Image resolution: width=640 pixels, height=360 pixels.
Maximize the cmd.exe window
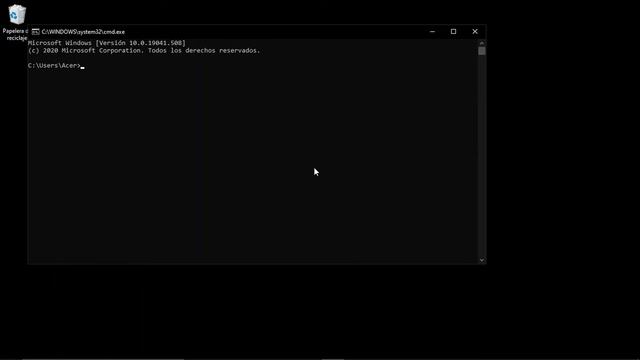tap(453, 31)
